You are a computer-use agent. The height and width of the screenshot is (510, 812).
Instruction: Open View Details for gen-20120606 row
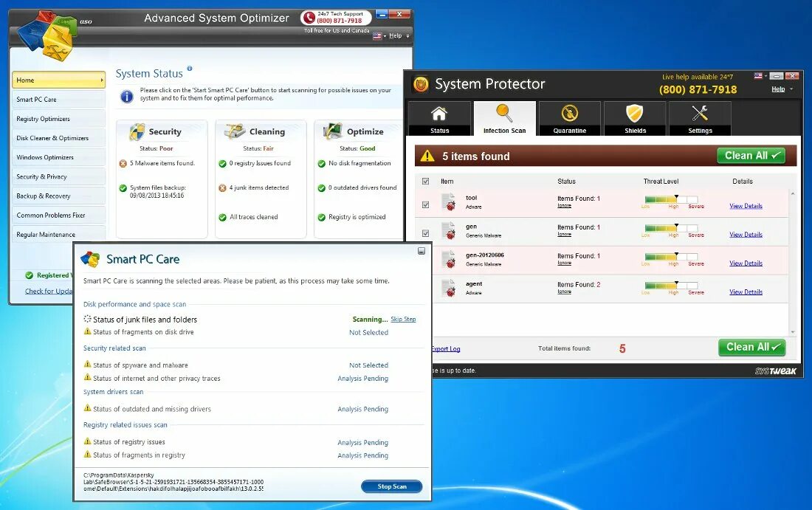[746, 263]
